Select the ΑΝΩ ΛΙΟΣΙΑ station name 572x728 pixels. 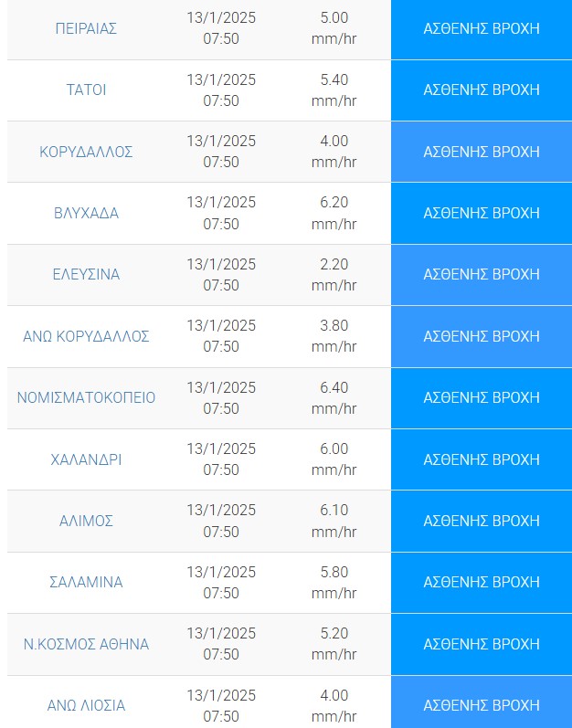86,705
